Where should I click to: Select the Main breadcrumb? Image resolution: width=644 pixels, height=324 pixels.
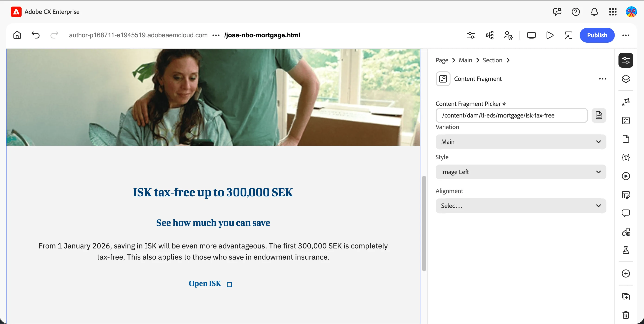pos(465,60)
